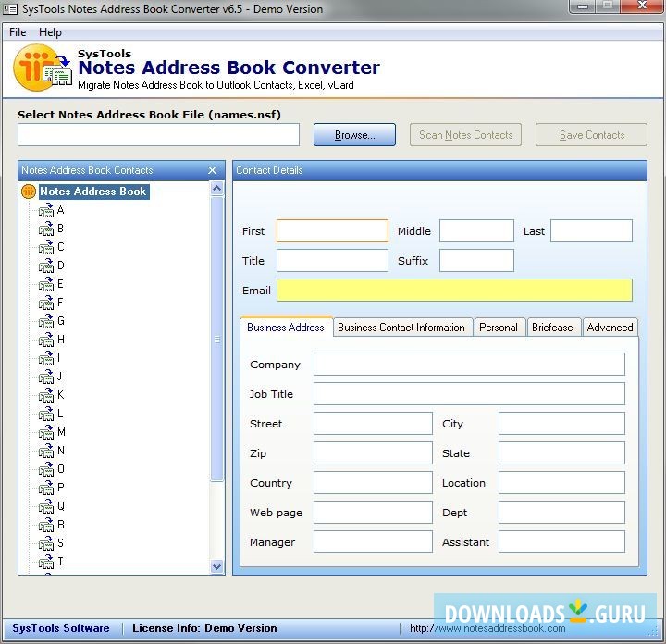Click the Last name field

591,231
